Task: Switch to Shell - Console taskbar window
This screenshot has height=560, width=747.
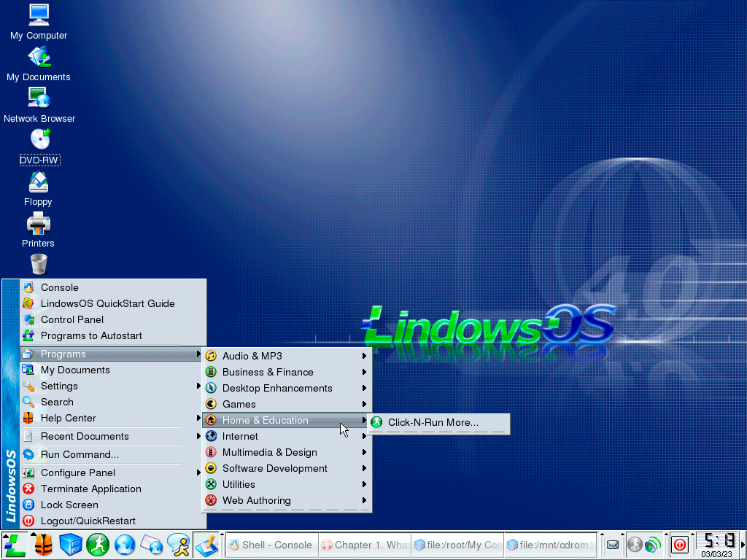Action: [x=271, y=545]
